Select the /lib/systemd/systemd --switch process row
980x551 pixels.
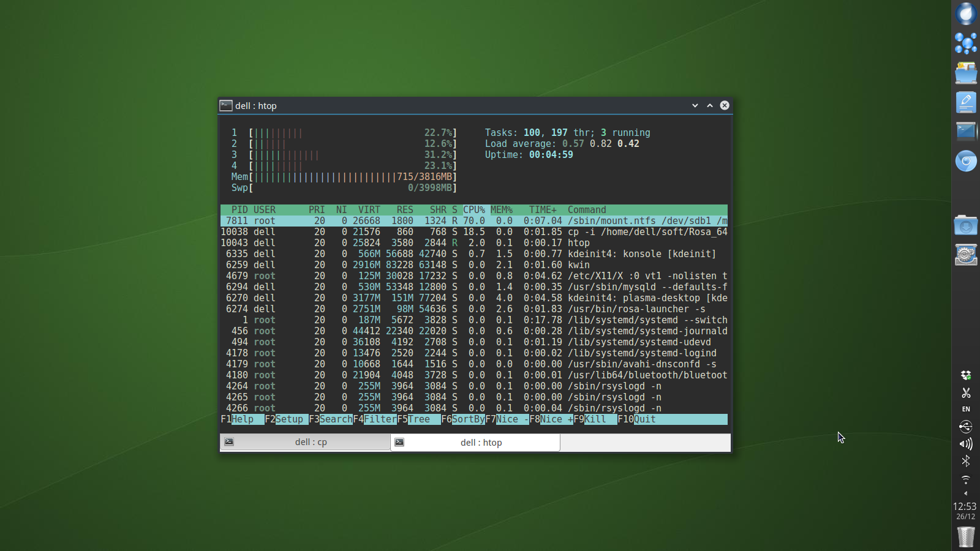[x=474, y=320]
